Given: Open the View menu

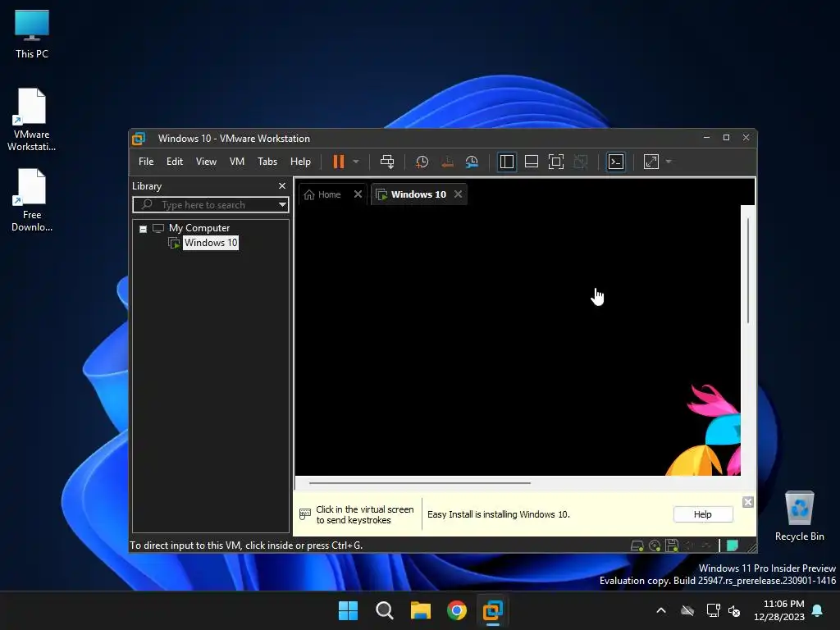Looking at the screenshot, I should [x=206, y=162].
